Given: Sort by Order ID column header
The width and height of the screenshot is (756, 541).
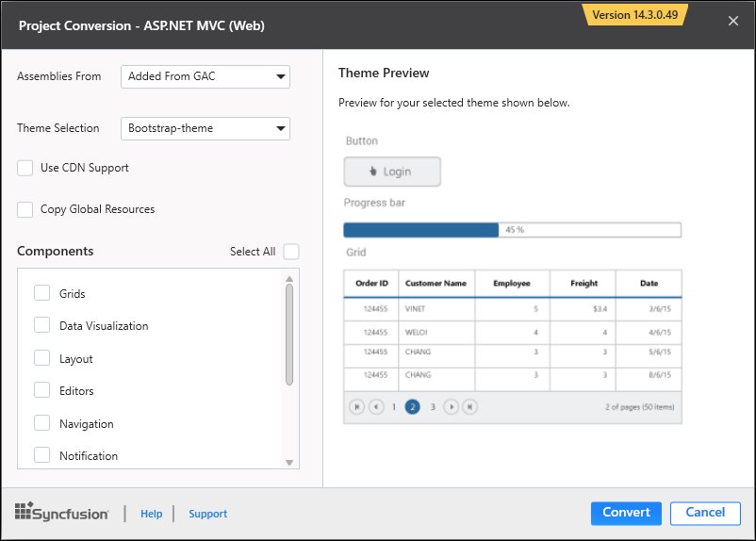Looking at the screenshot, I should click(x=371, y=284).
